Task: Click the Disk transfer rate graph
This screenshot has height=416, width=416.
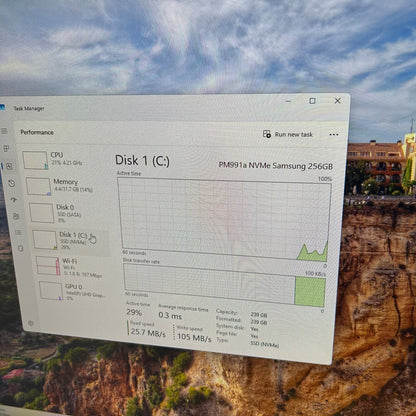Action: pos(224,285)
